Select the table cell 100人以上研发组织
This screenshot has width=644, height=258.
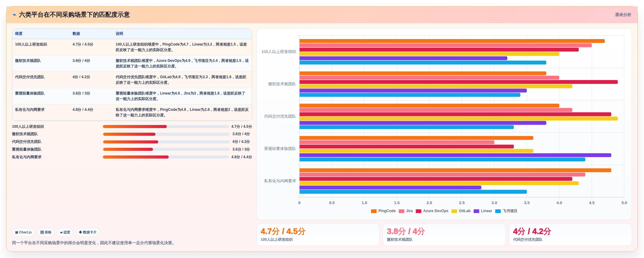point(31,44)
